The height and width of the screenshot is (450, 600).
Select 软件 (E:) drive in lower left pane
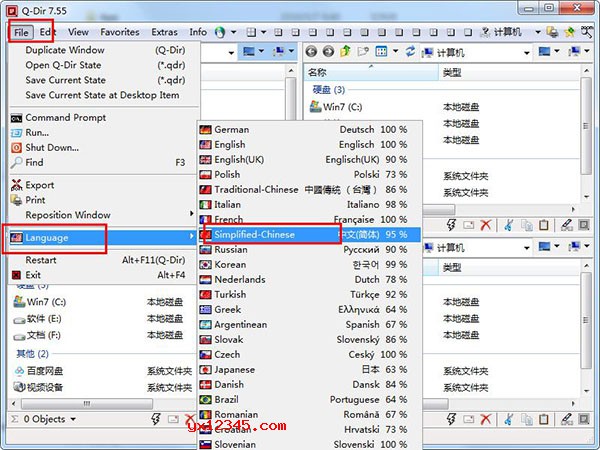38,319
